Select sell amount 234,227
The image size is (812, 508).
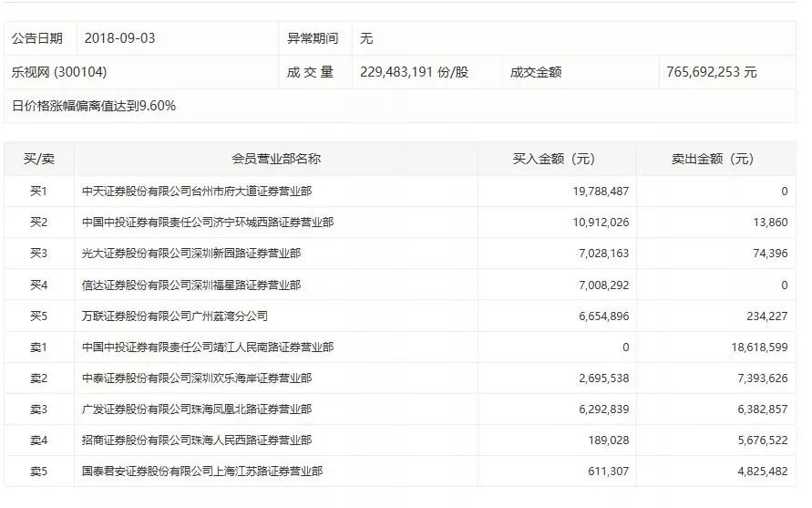pyautogui.click(x=767, y=316)
